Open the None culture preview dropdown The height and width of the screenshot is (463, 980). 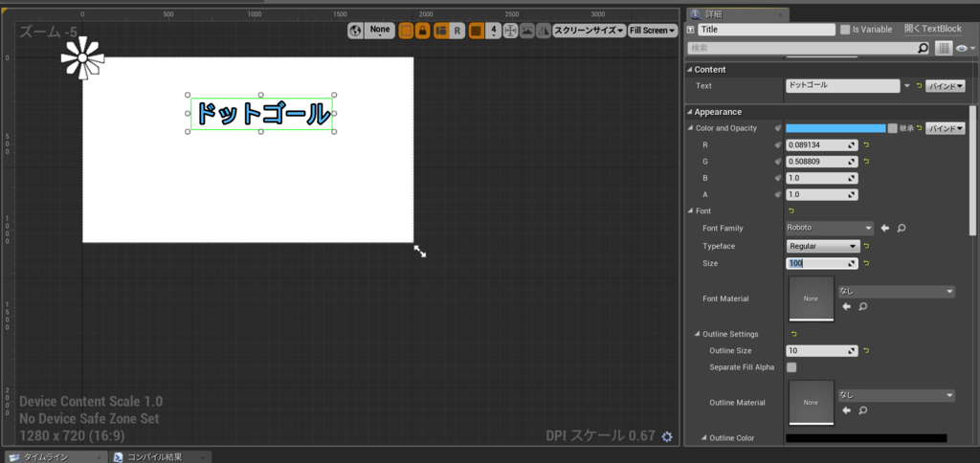[x=380, y=31]
